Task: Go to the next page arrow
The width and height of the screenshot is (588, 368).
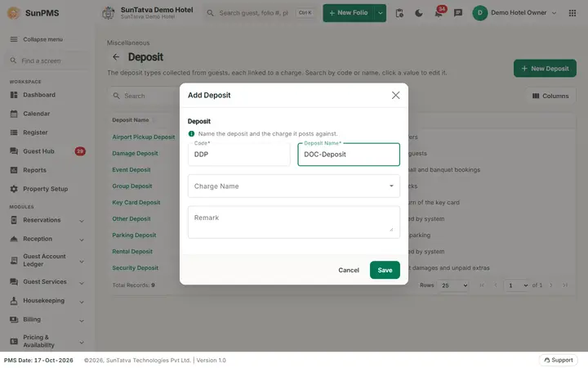Action: pyautogui.click(x=551, y=285)
